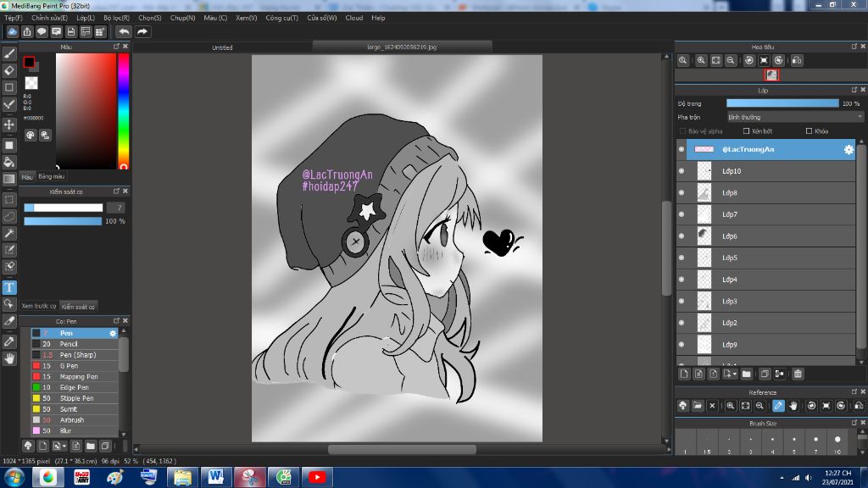Screen dimensions: 868x488
Task: Open the Lớp(L) menu
Action: [86, 18]
